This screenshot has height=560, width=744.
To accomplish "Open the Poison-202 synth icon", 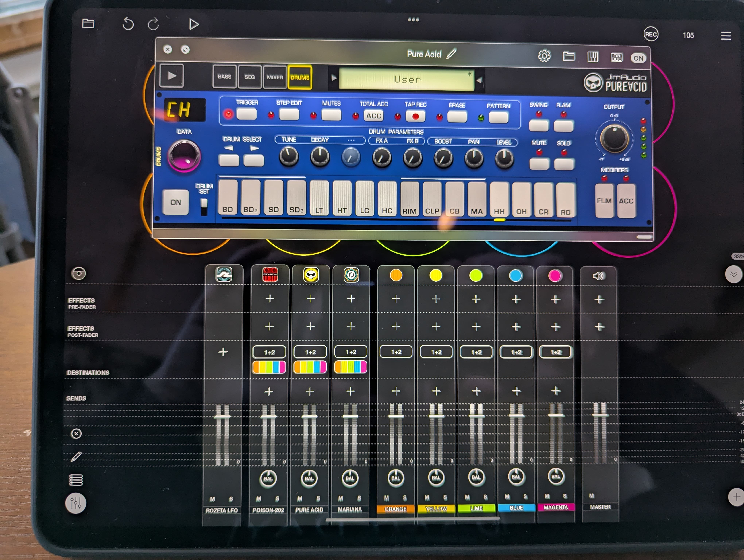I will 270,275.
